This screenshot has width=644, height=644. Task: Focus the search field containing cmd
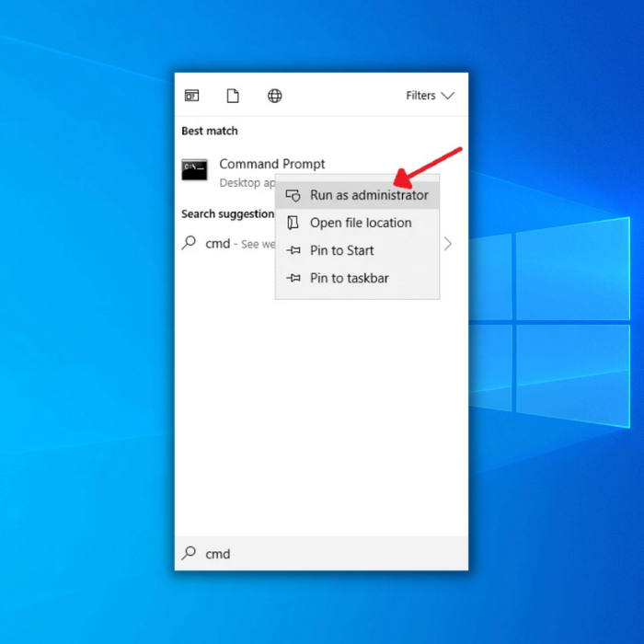[322, 553]
